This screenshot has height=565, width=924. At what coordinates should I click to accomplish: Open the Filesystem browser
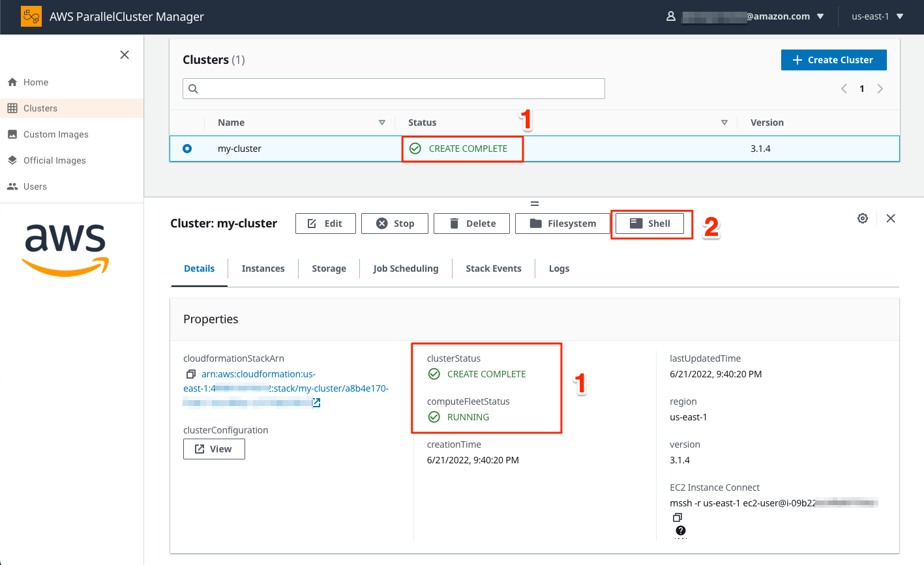click(563, 224)
